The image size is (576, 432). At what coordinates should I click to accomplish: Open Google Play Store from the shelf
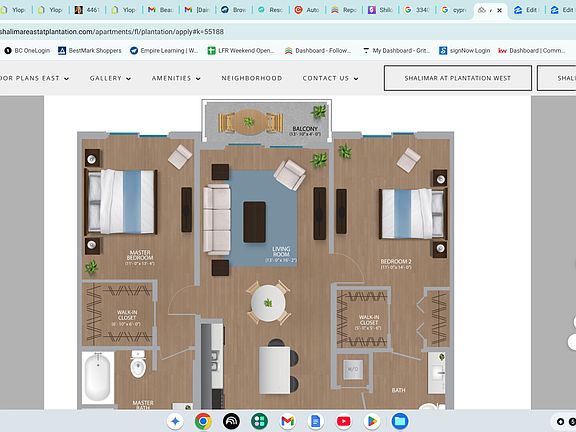click(x=372, y=421)
